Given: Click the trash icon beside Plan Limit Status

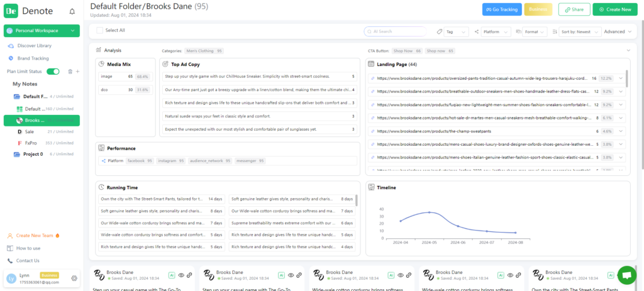Looking at the screenshot, I should point(70,72).
